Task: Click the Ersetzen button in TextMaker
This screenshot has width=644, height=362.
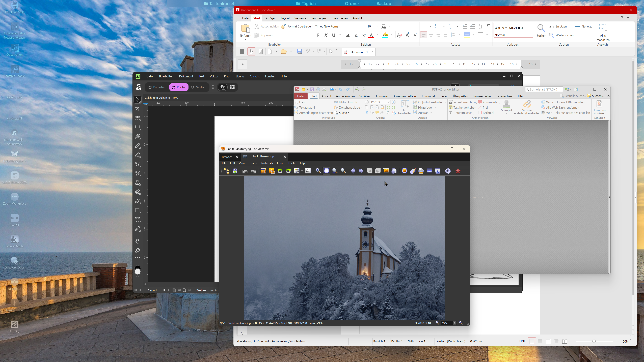Action: pyautogui.click(x=558, y=26)
